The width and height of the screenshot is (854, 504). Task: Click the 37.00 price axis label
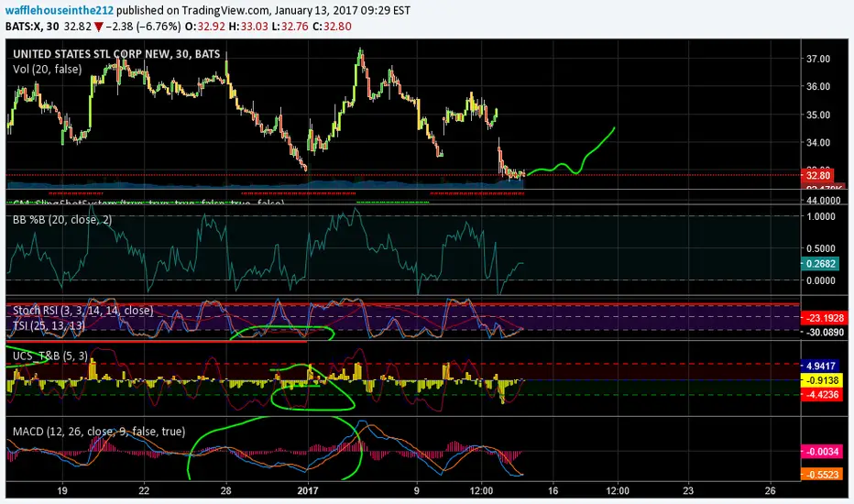tap(818, 59)
